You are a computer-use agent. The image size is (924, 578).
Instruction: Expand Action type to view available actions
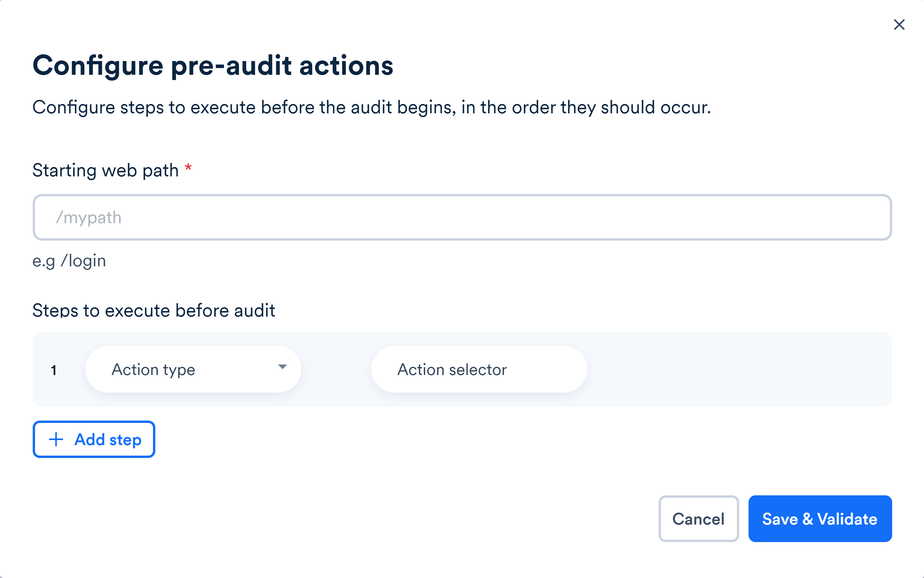pyautogui.click(x=193, y=369)
